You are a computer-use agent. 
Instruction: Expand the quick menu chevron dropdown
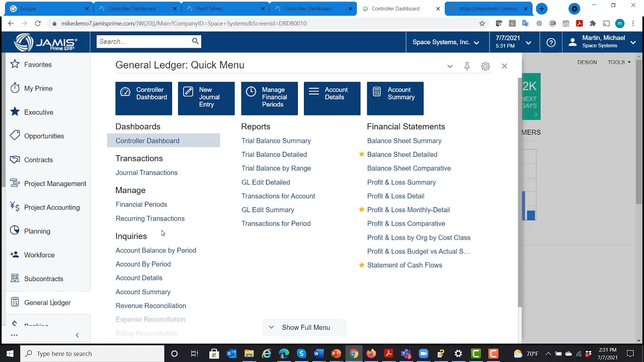point(450,66)
